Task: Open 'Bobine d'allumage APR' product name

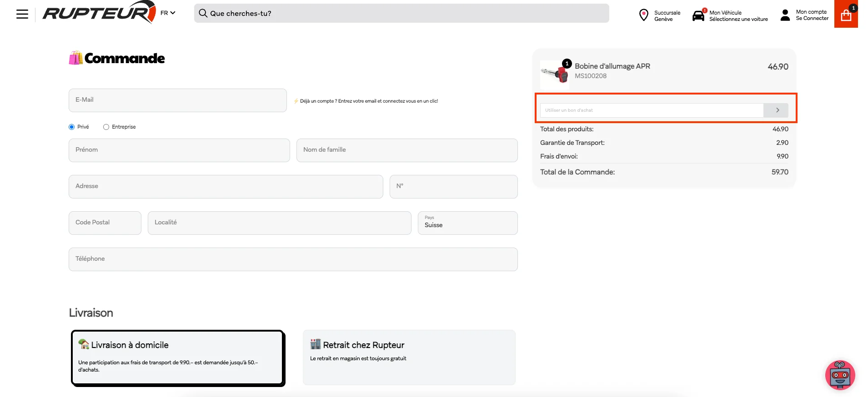Action: [x=612, y=66]
